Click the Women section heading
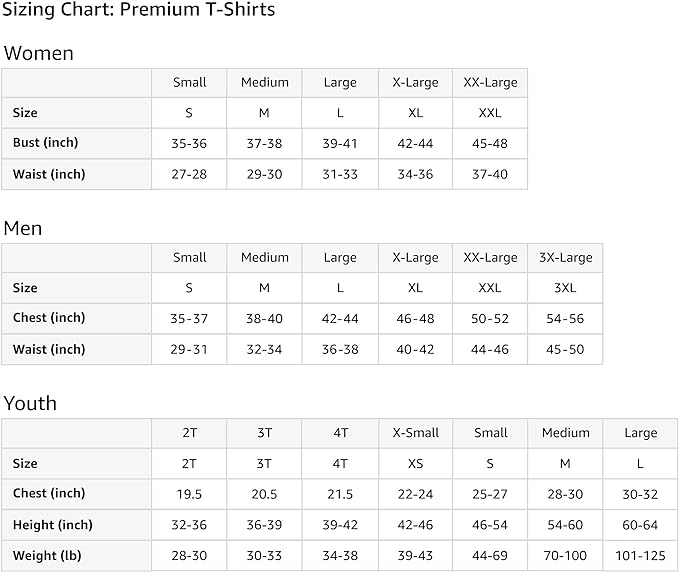Image resolution: width=679 pixels, height=572 pixels. tap(38, 53)
